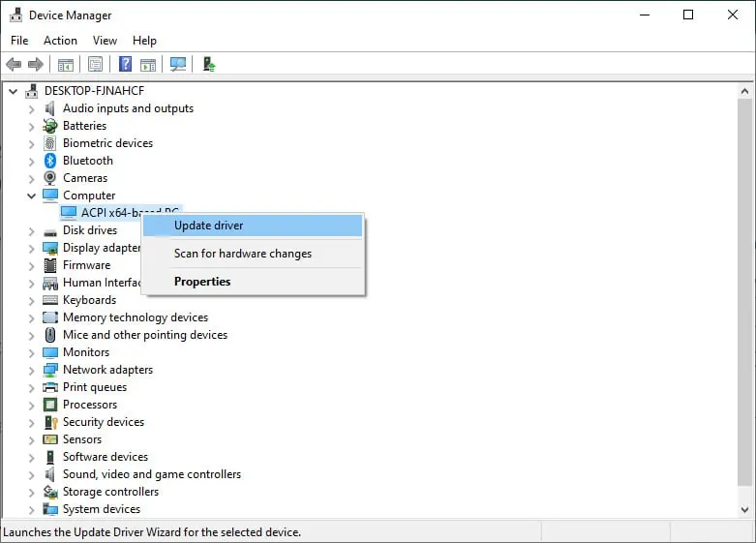
Task: Expand the Disk drives chevron
Action: click(x=31, y=231)
